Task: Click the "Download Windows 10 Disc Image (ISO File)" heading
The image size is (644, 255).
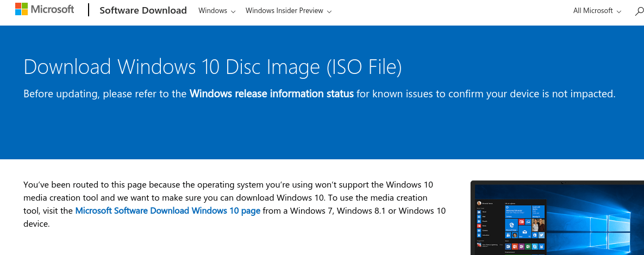Action: (212, 67)
